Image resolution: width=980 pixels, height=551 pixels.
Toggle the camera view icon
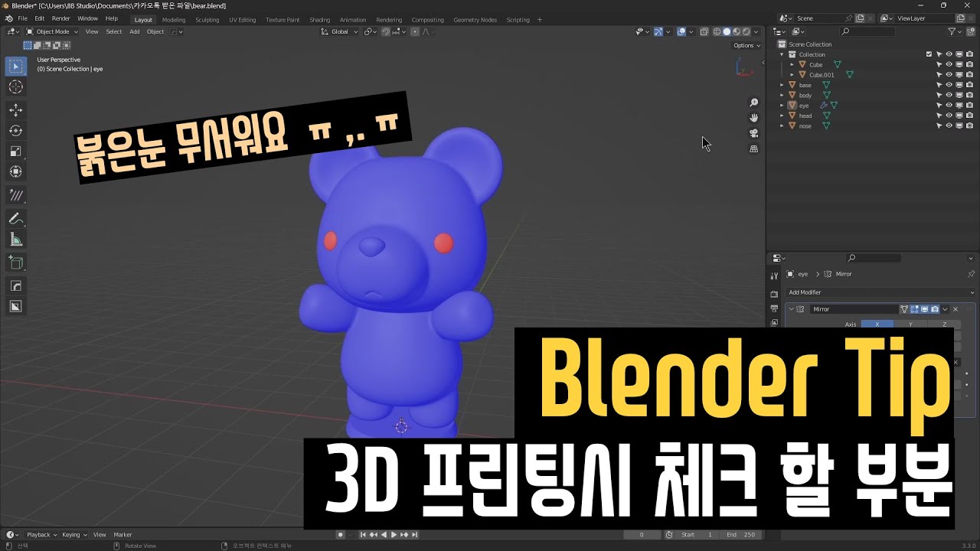tap(753, 133)
